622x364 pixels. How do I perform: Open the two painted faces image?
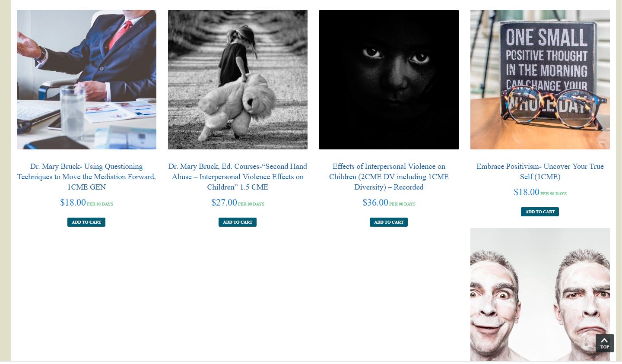click(540, 294)
